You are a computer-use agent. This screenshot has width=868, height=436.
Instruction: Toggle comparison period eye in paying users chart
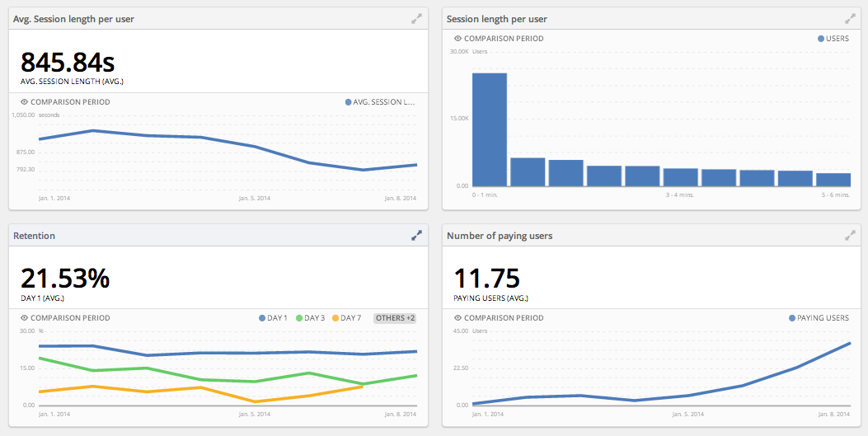(458, 318)
